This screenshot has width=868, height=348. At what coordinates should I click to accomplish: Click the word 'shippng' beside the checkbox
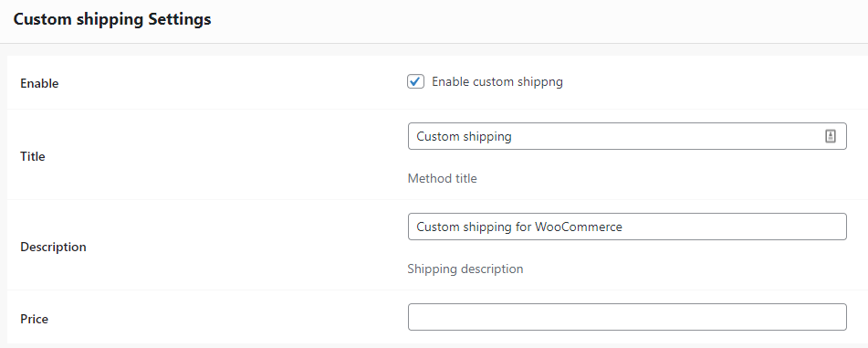[x=539, y=82]
